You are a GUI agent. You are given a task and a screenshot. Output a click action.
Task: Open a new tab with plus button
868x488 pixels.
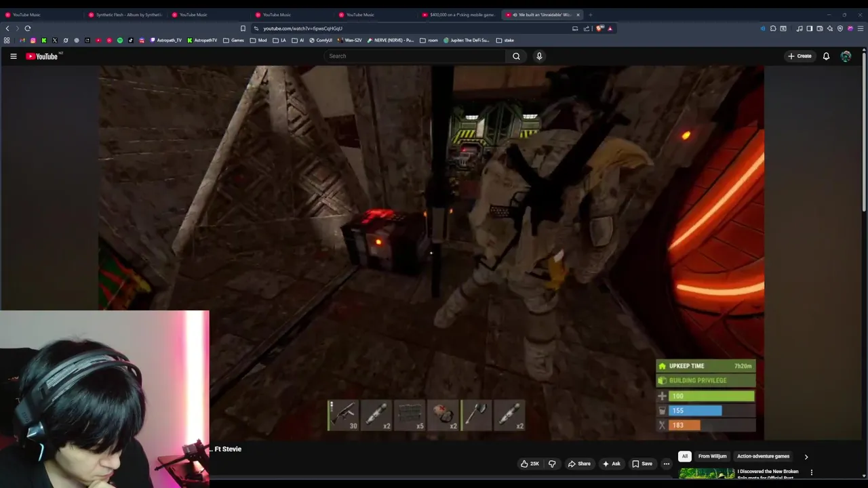(x=590, y=15)
